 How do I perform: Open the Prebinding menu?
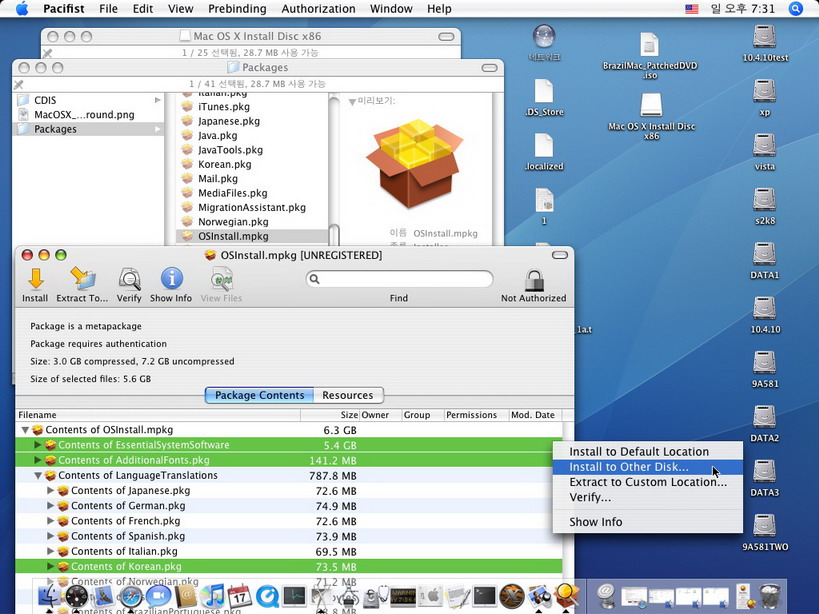(237, 9)
